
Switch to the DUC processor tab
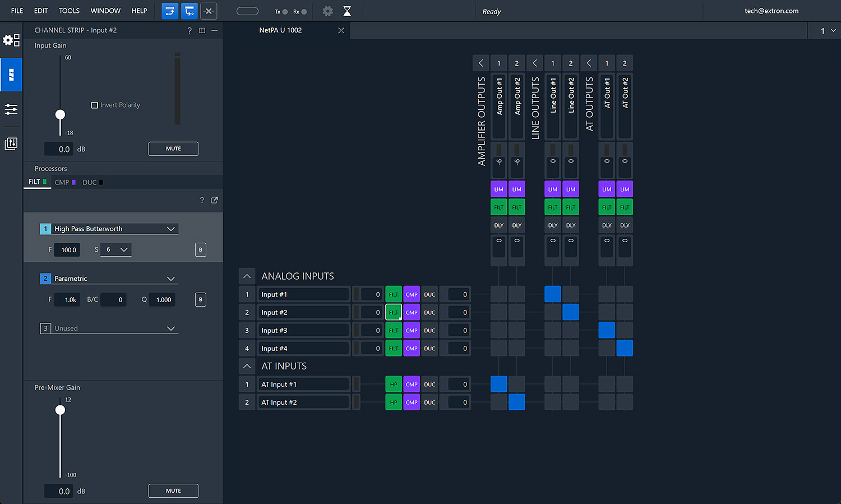coord(93,182)
